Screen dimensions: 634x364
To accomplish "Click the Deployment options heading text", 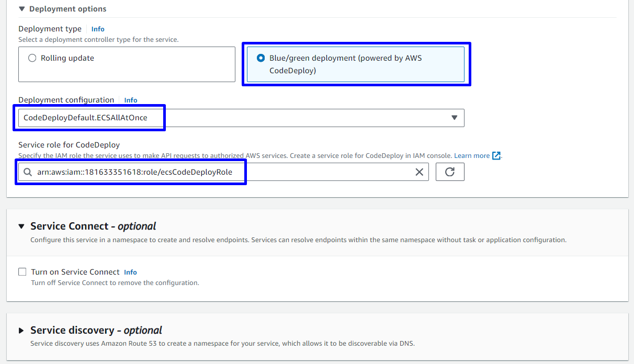I will (x=67, y=9).
